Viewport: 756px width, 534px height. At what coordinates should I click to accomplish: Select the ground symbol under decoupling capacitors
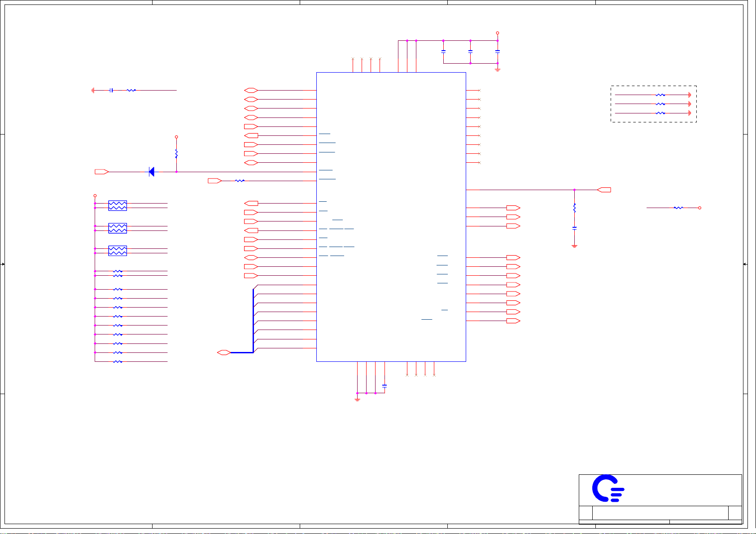498,69
